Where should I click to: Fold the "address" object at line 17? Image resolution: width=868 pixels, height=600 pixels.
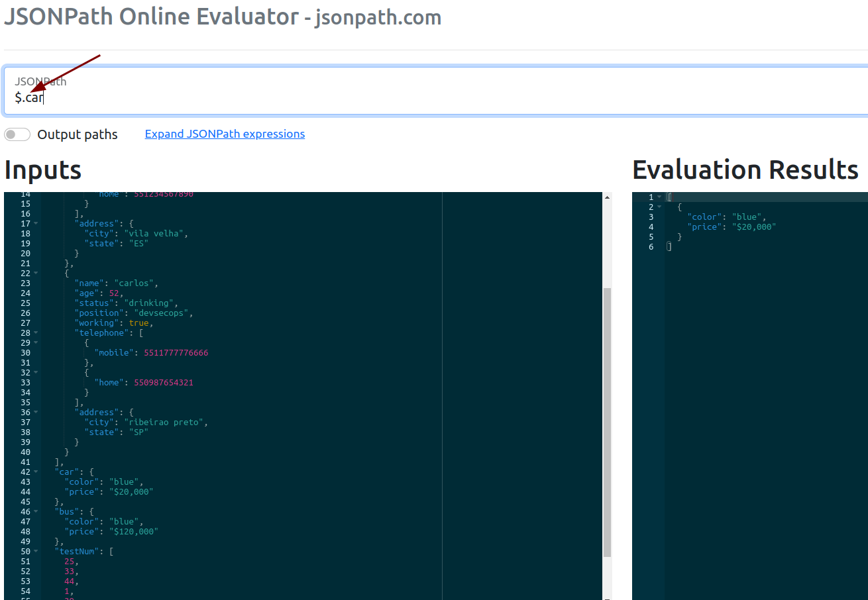pyautogui.click(x=36, y=224)
